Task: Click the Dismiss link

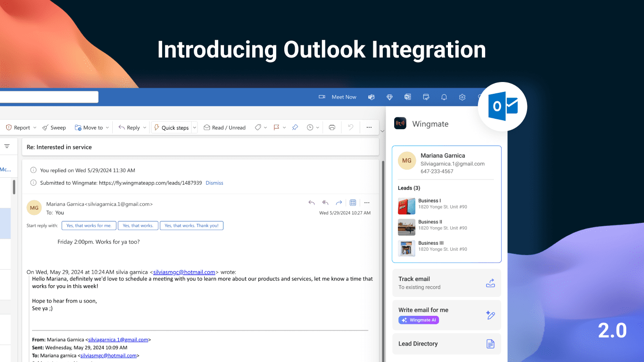Action: pos(215,183)
